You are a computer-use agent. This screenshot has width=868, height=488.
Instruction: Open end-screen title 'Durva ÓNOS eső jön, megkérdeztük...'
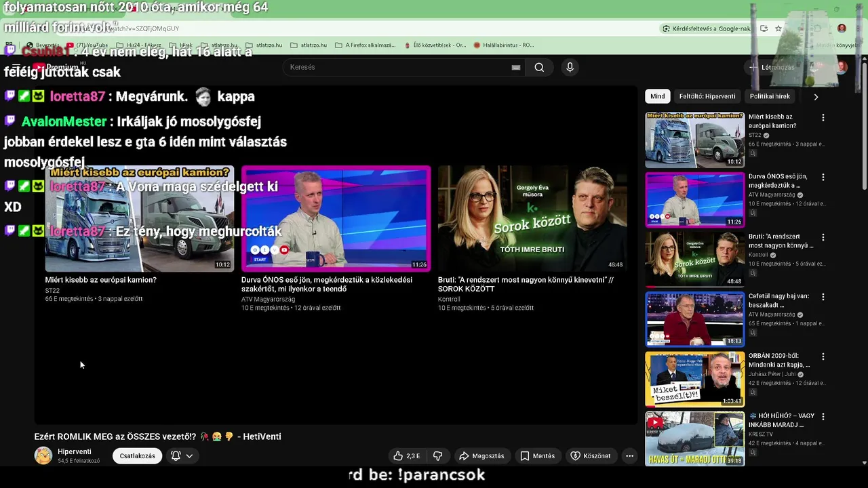(x=327, y=285)
